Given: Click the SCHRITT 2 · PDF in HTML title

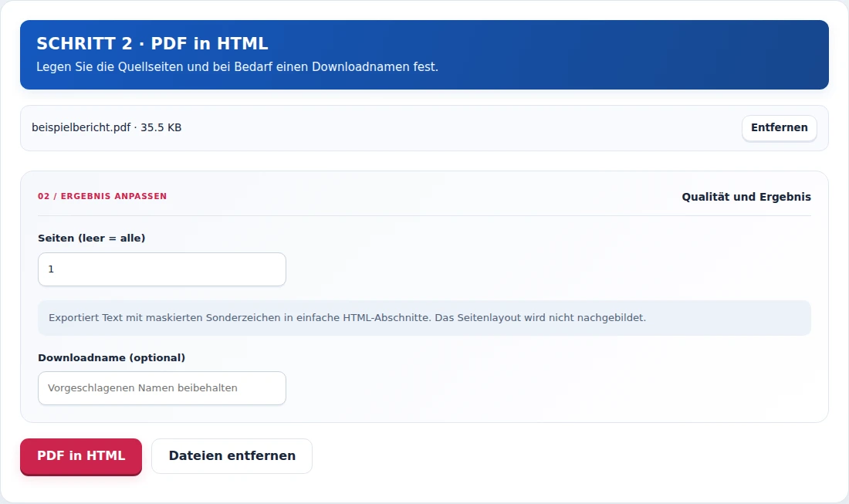Looking at the screenshot, I should click(152, 43).
